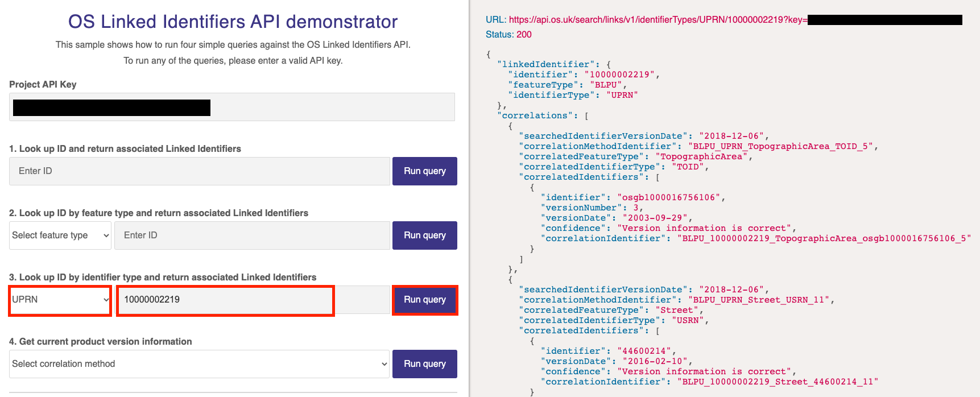
Task: Open the Select feature type dropdown
Action: (x=60, y=235)
